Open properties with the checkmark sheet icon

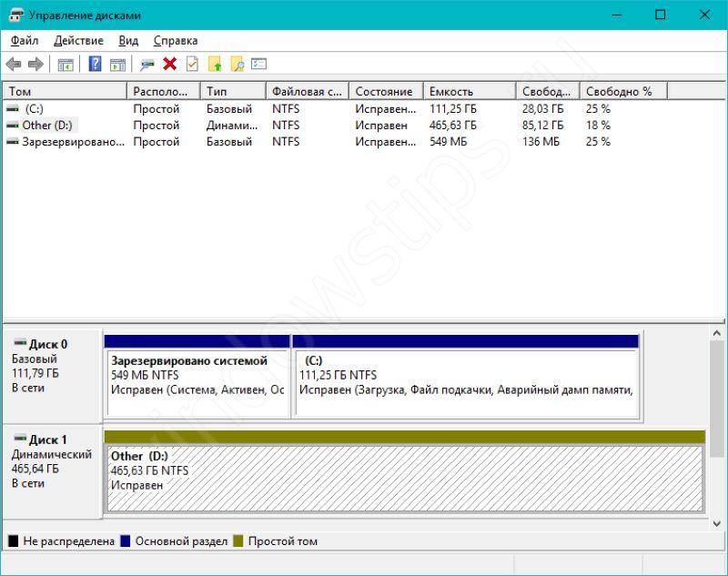pos(192,64)
